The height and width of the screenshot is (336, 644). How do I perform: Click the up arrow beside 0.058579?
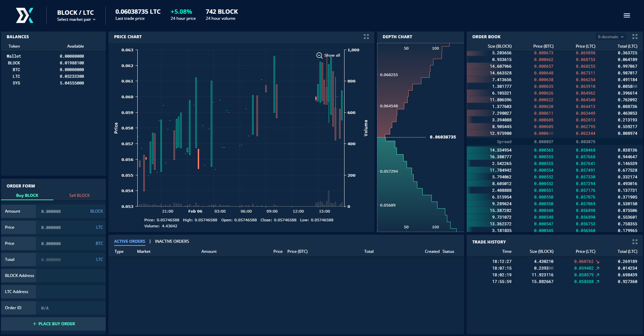[598, 275]
